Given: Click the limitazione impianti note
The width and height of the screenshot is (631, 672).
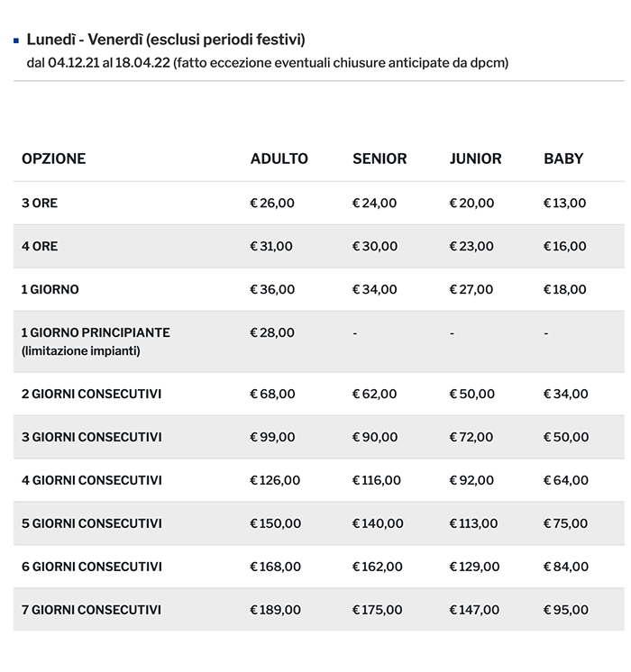Looking at the screenshot, I should [81, 350].
